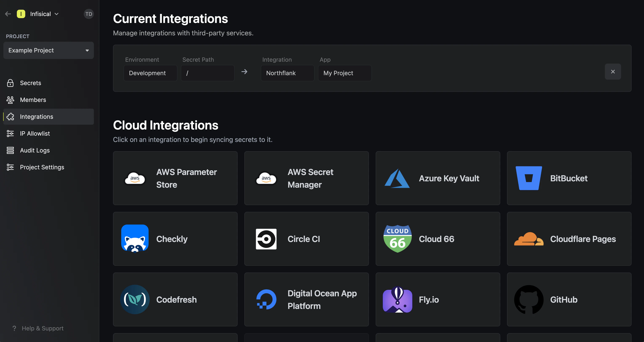Select the AWS Parameter Store card title

click(186, 178)
